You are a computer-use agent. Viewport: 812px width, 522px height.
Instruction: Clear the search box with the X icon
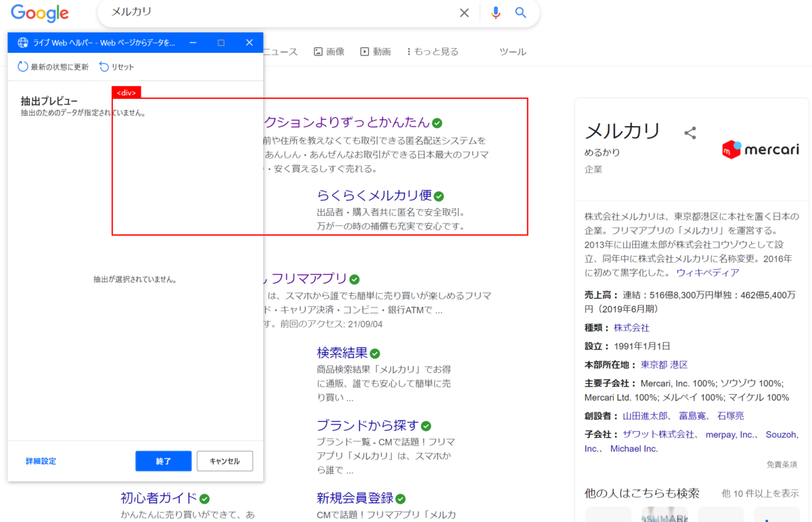(x=464, y=13)
